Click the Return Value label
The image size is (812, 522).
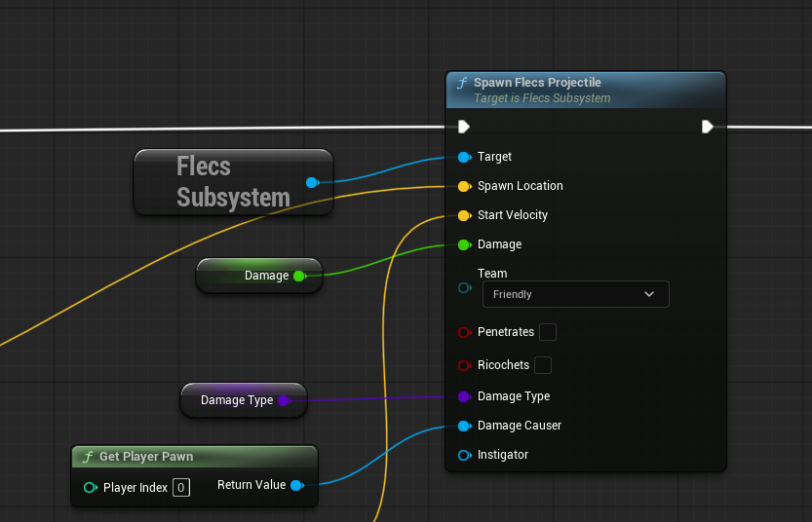click(x=251, y=485)
